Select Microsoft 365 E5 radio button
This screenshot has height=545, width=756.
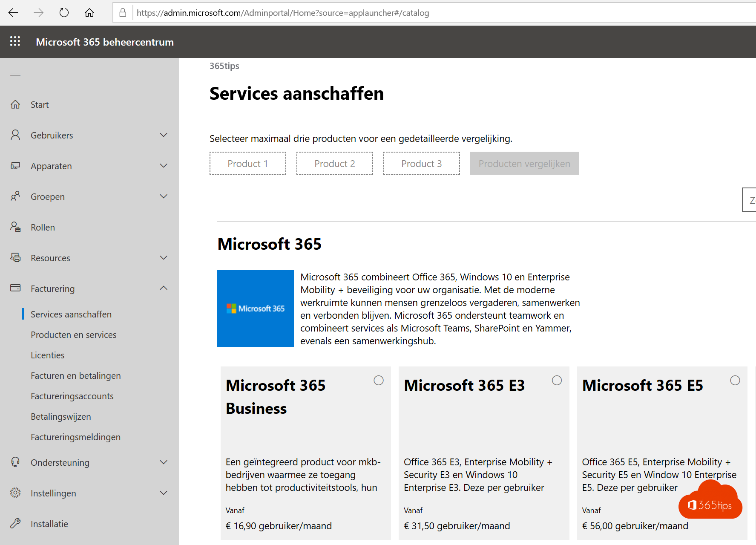coord(735,381)
